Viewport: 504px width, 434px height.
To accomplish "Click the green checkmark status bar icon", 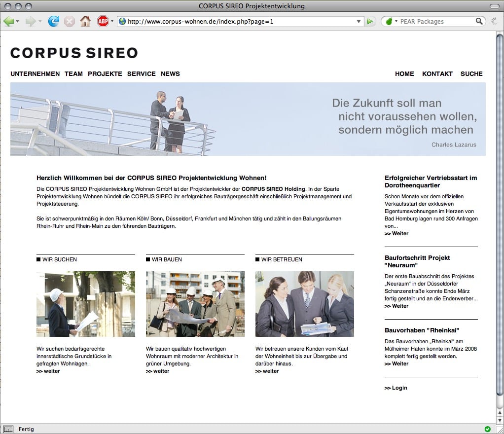I will [x=488, y=429].
